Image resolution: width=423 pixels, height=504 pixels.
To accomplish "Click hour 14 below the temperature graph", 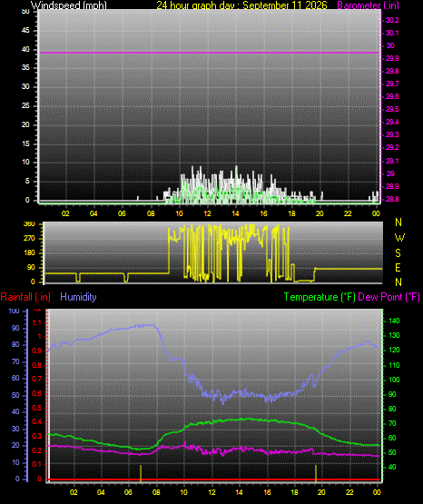I will pos(239,492).
